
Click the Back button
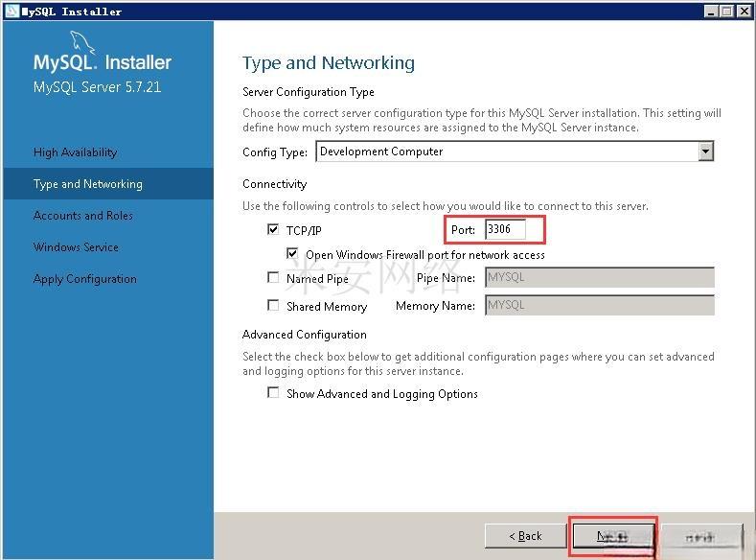525,536
